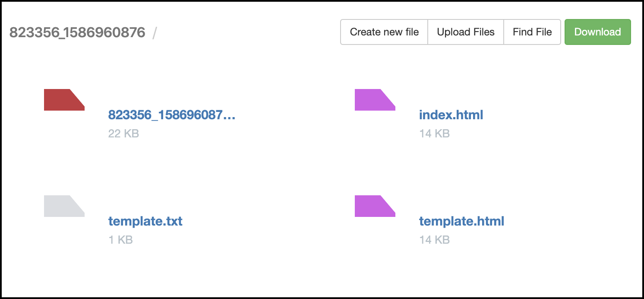The image size is (644, 299).
Task: Click the green Download button
Action: pyautogui.click(x=597, y=32)
